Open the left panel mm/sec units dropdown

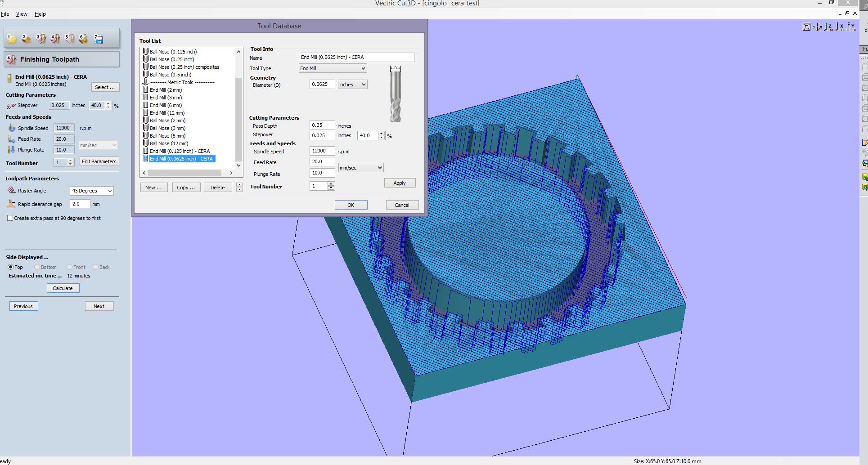[x=98, y=145]
